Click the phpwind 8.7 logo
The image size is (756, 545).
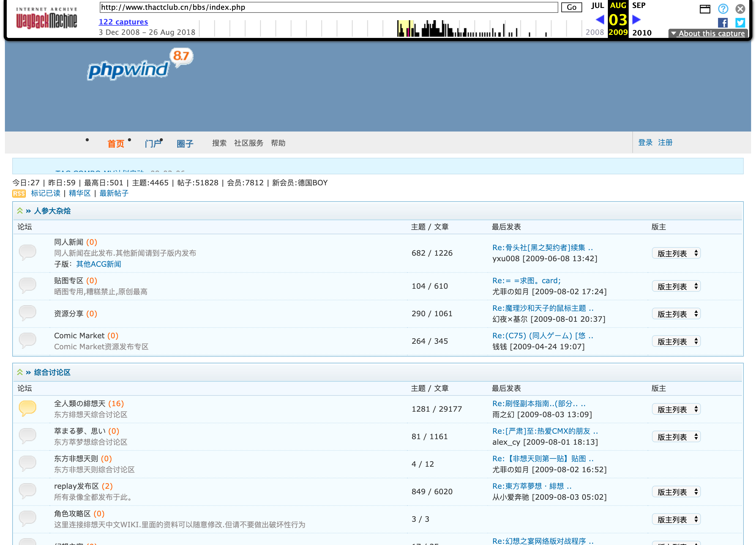(140, 64)
